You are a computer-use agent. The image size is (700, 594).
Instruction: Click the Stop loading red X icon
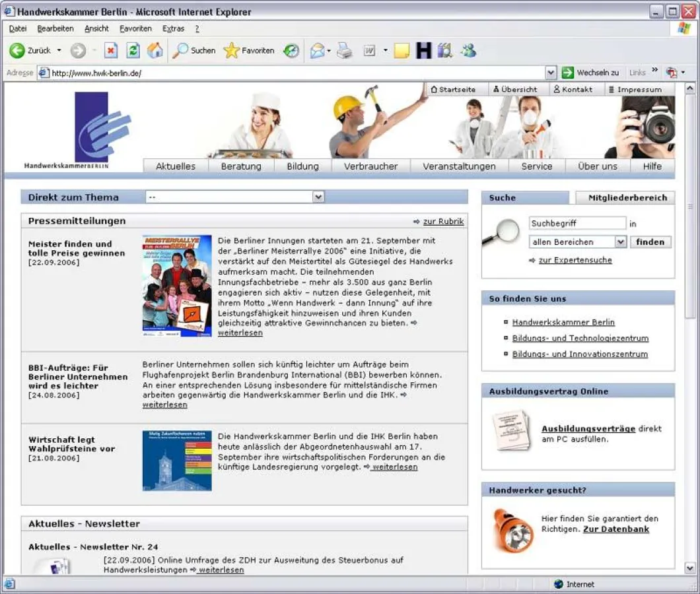(111, 51)
